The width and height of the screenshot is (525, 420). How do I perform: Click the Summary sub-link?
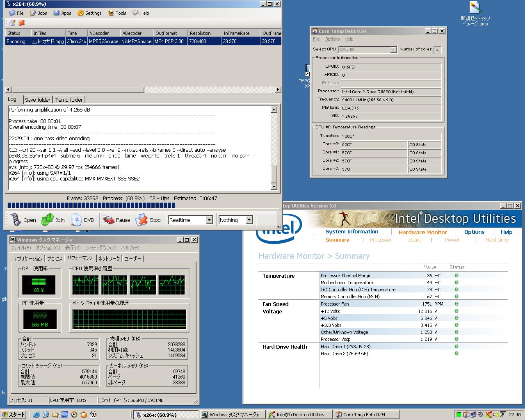[x=337, y=240]
